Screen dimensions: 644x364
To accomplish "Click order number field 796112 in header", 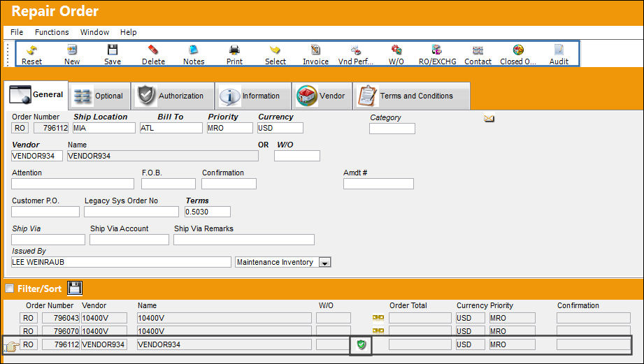I will 51,128.
